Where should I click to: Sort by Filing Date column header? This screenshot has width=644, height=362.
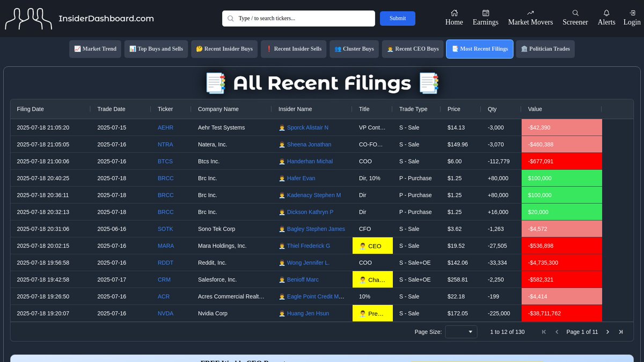[x=31, y=109]
